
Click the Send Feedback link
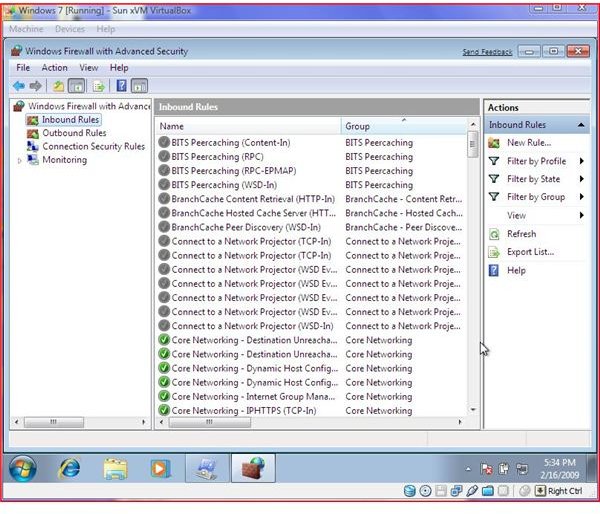[487, 52]
